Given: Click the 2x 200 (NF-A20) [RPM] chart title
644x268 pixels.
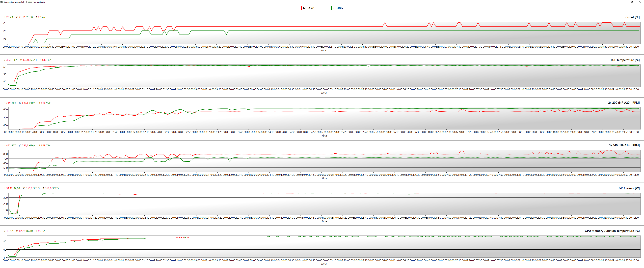Looking at the screenshot, I should coord(624,103).
